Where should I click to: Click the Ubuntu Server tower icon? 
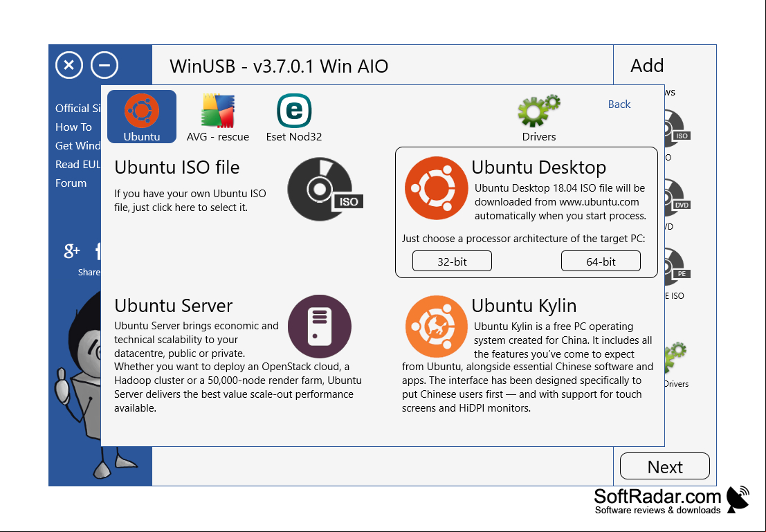(x=320, y=327)
